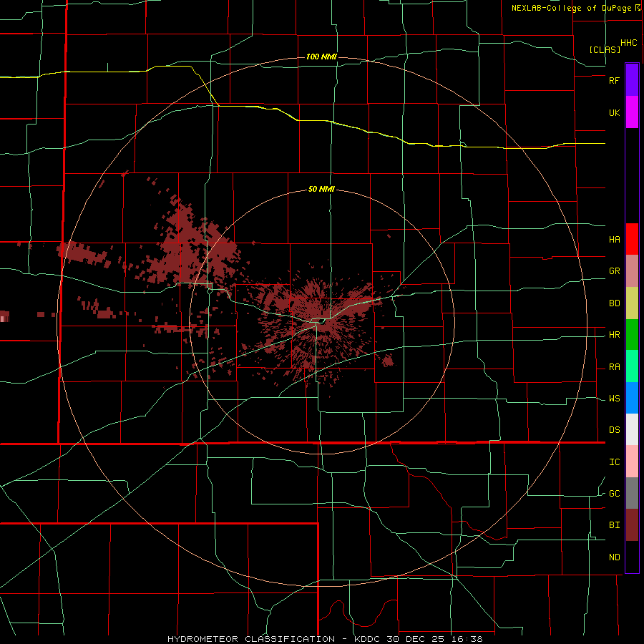Click the purple RF legend color block

coord(632,80)
